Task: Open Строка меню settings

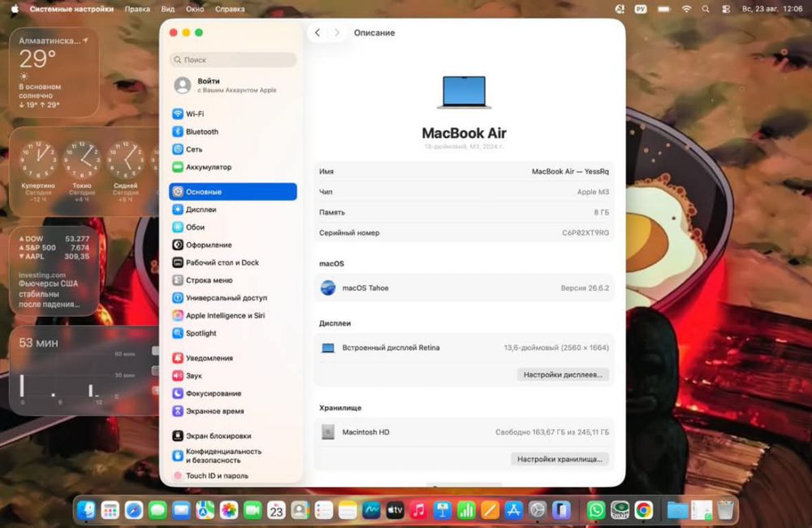Action: pyautogui.click(x=232, y=279)
